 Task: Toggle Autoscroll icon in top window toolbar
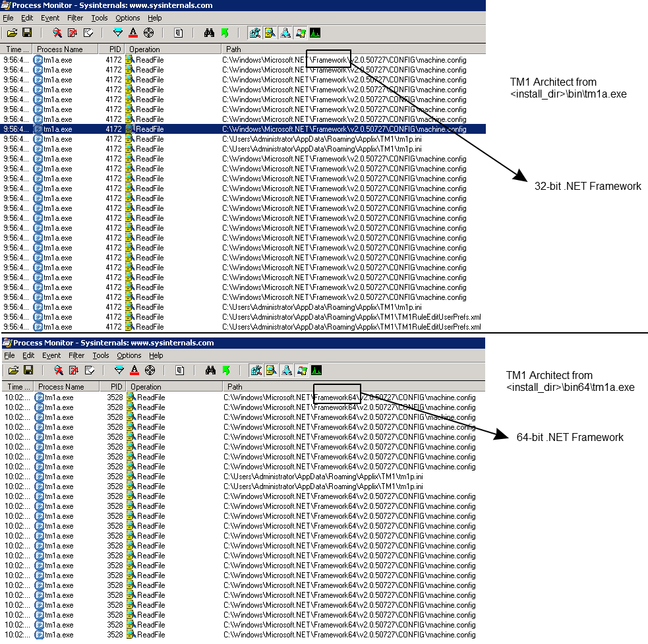[73, 33]
